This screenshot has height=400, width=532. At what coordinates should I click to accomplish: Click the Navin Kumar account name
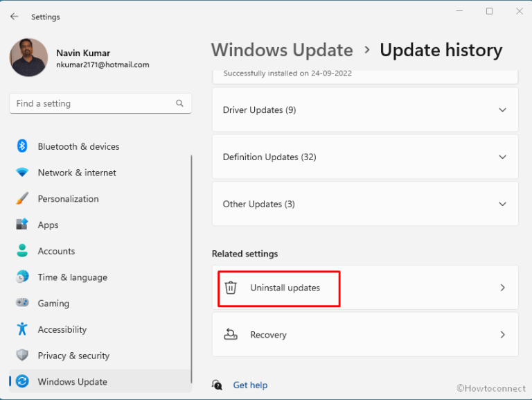coord(83,53)
